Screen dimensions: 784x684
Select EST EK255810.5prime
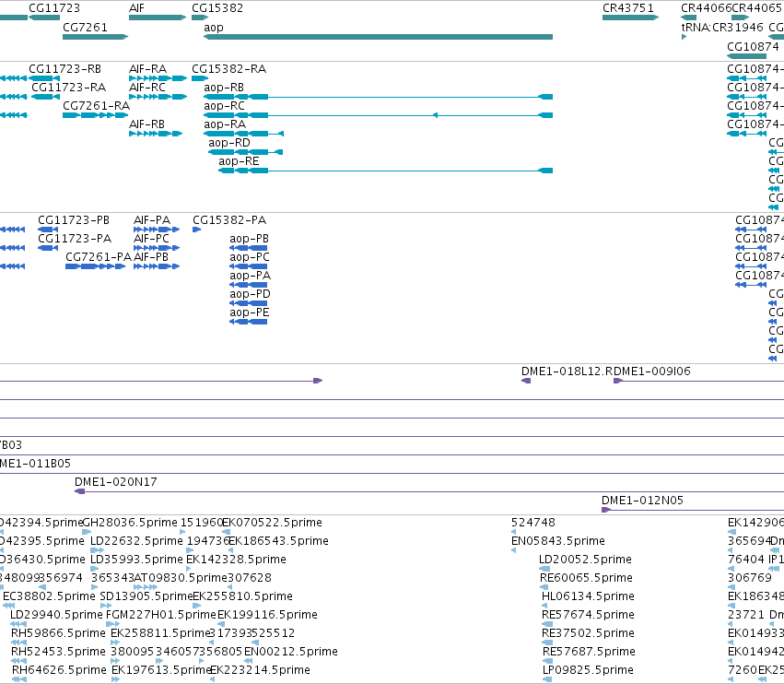pyautogui.click(x=196, y=606)
